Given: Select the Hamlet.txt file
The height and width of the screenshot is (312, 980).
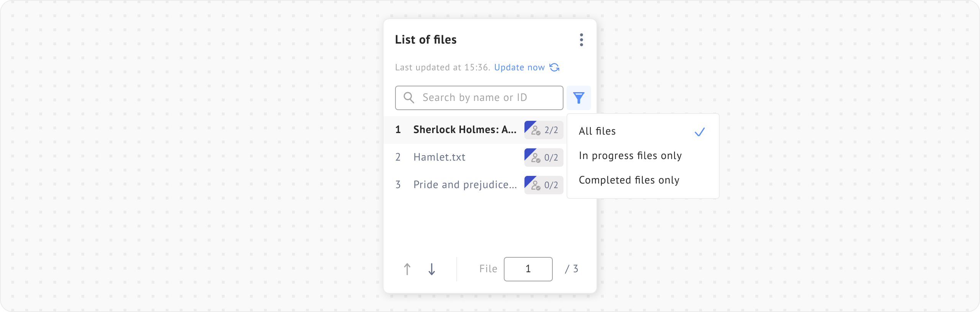Looking at the screenshot, I should coord(439,158).
